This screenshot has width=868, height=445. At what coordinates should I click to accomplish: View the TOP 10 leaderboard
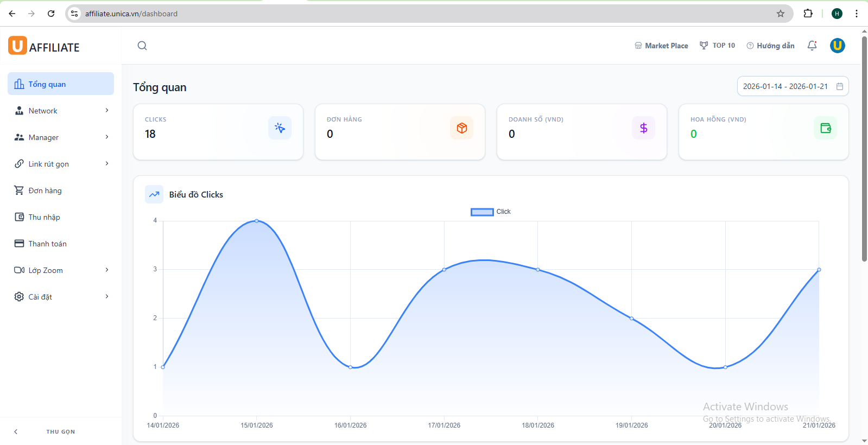(717, 46)
